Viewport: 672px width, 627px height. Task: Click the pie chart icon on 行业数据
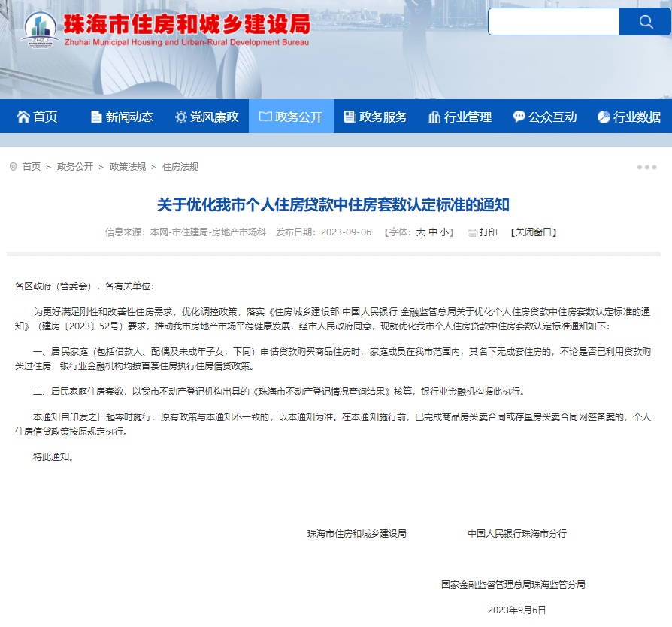coord(602,117)
